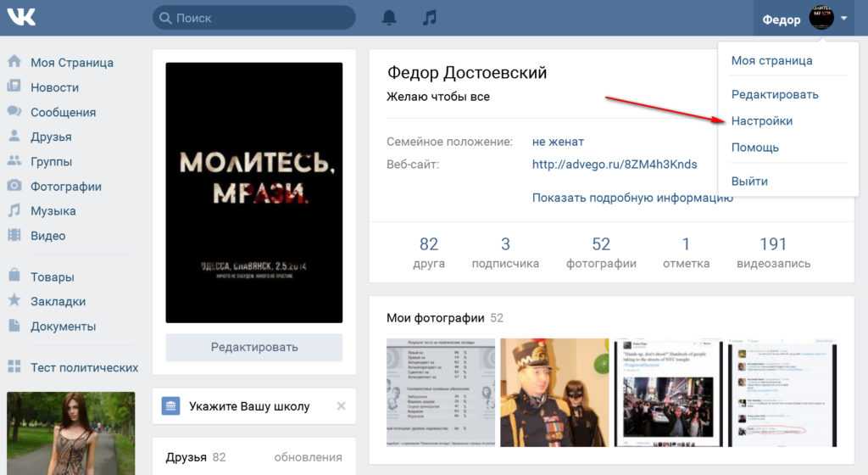Click the profile avatar in the header

pyautogui.click(x=821, y=17)
